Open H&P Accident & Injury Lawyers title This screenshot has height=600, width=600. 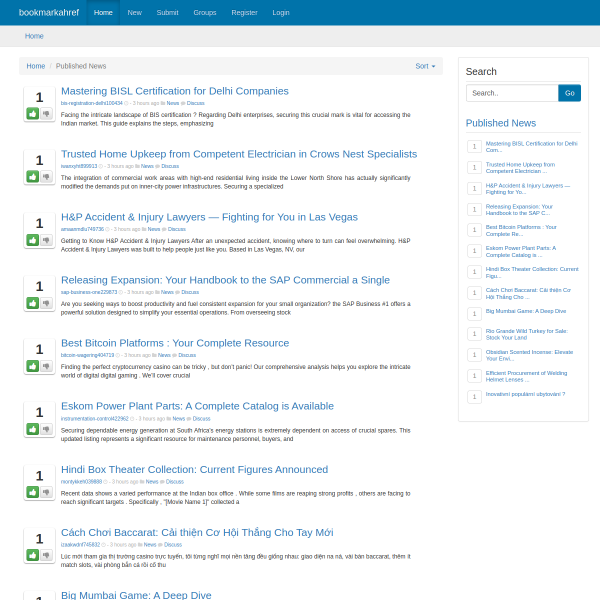tap(209, 217)
